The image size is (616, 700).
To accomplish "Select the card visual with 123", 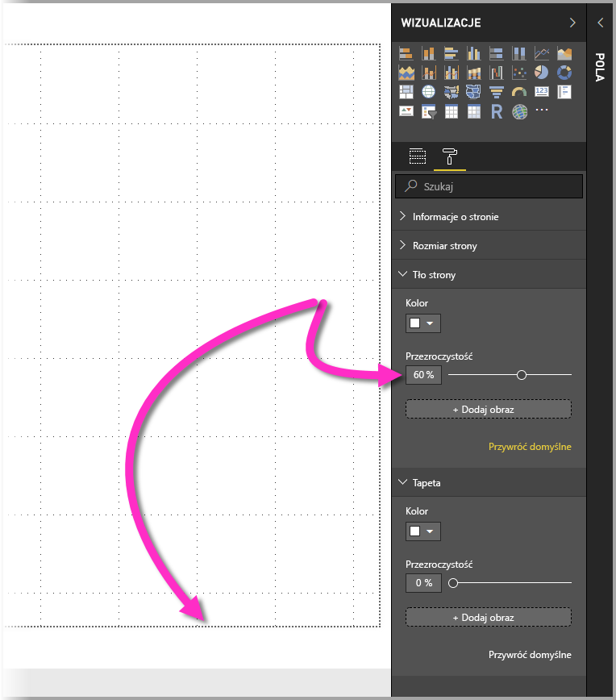I will pyautogui.click(x=542, y=91).
